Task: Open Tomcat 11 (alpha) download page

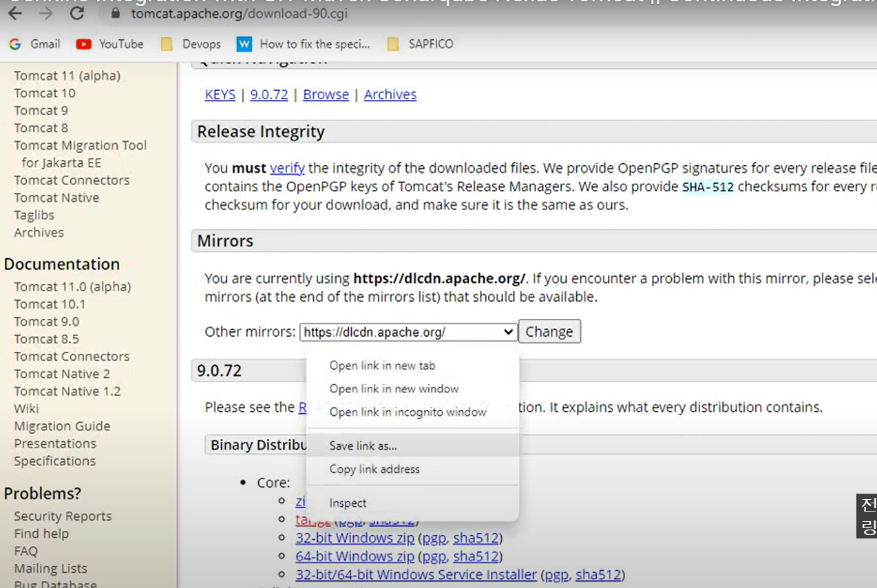Action: [67, 76]
